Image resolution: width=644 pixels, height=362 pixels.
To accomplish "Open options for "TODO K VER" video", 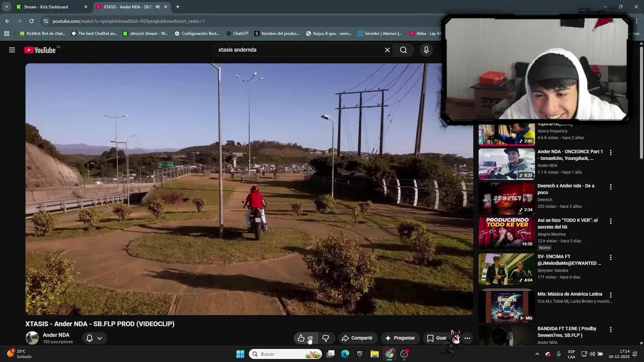I will [611, 221].
